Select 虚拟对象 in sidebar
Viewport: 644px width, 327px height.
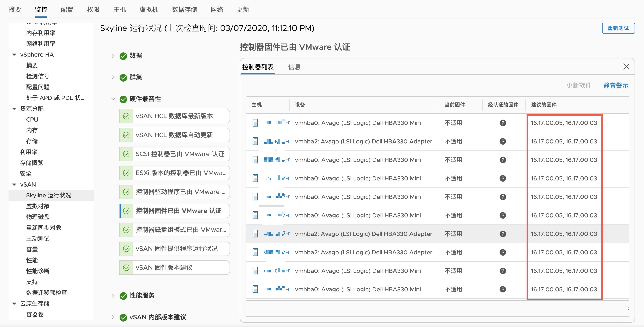[x=38, y=206]
